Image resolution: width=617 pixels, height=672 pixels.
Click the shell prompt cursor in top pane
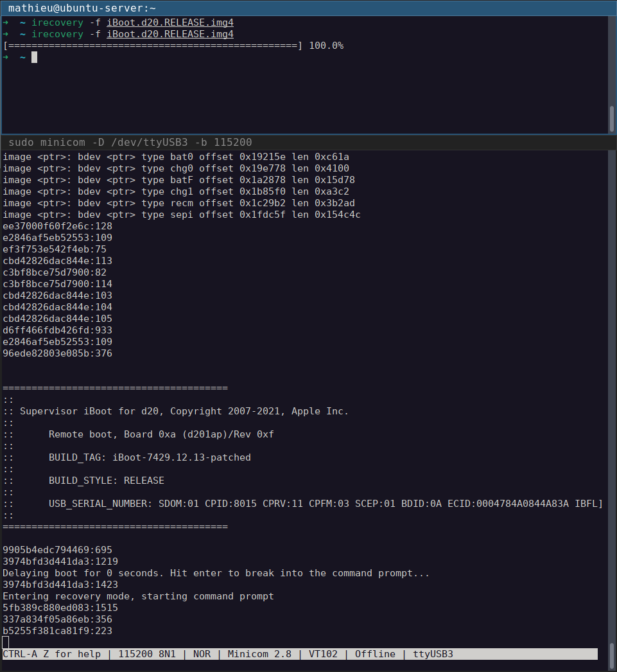pos(34,57)
